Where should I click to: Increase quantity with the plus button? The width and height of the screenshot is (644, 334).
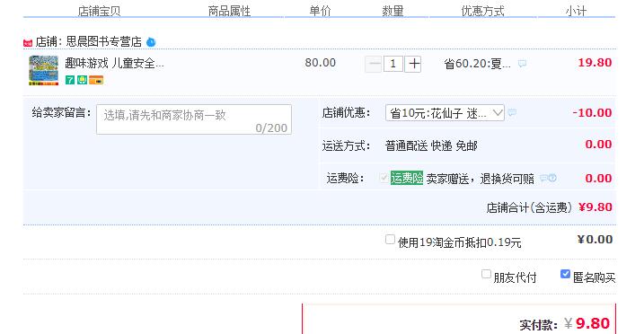413,64
